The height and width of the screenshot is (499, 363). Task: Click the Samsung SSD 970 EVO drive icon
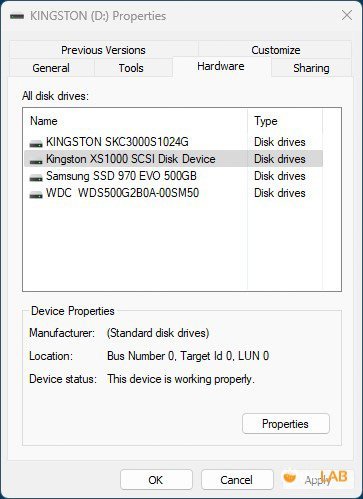[x=36, y=178]
